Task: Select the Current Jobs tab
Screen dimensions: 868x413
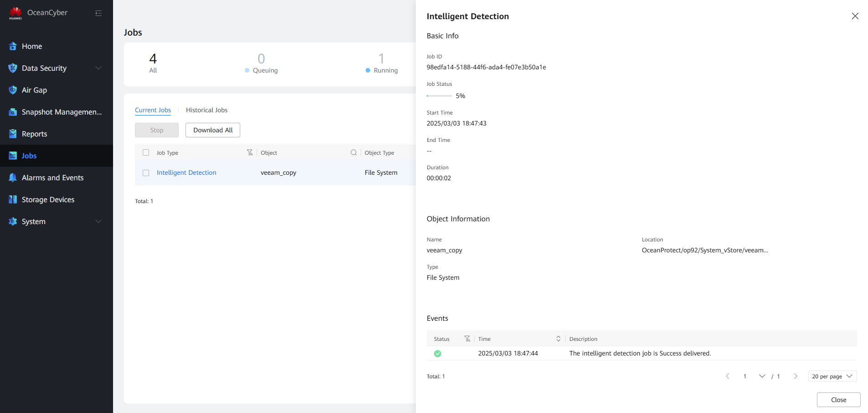Action: (153, 110)
